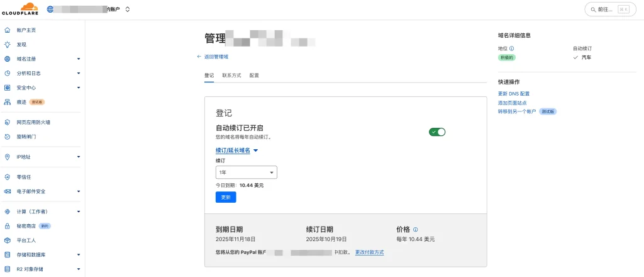Expand the R2 对象存储 sidebar section
Image resolution: width=644 pixels, height=277 pixels.
tap(79, 269)
